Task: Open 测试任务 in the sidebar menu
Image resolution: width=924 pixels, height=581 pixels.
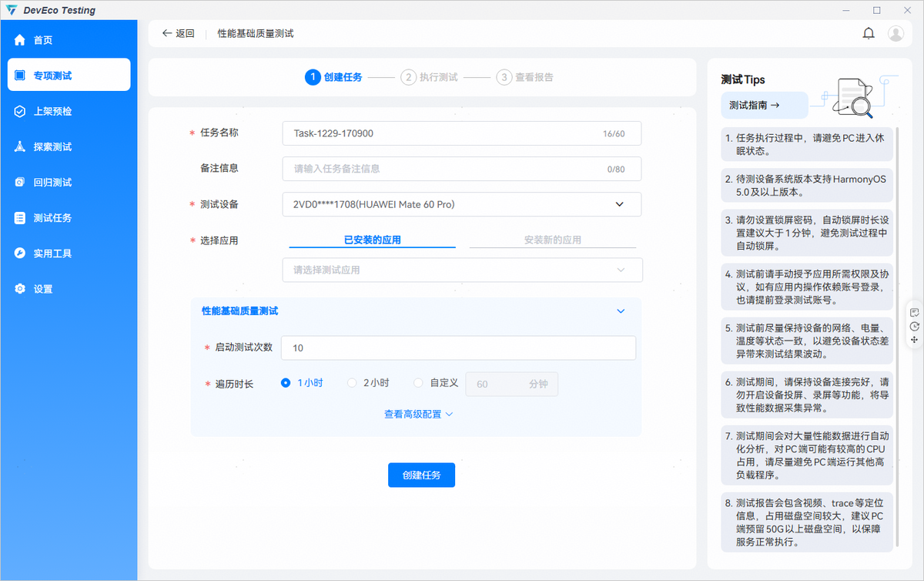Action: [x=52, y=218]
